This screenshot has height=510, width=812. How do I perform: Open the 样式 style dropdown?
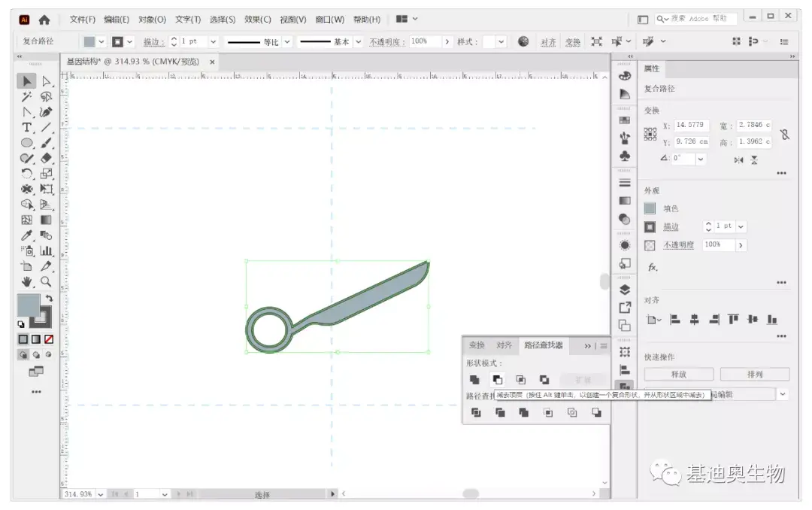tap(501, 41)
